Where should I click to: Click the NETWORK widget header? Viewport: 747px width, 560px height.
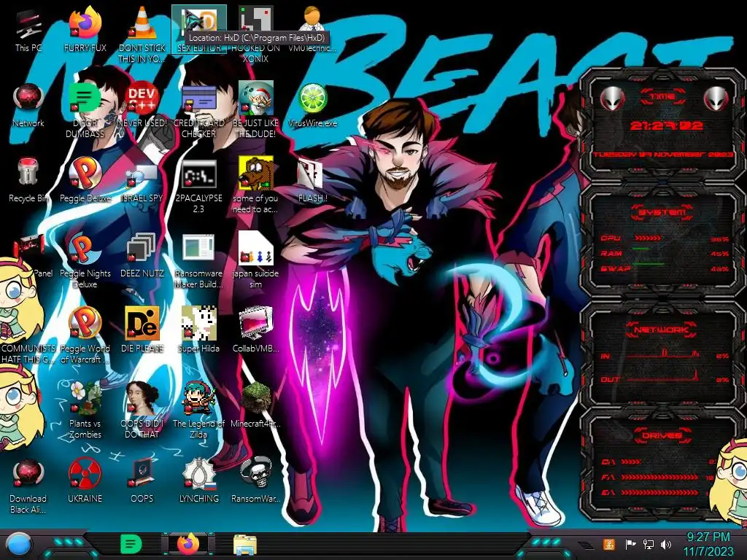(662, 329)
